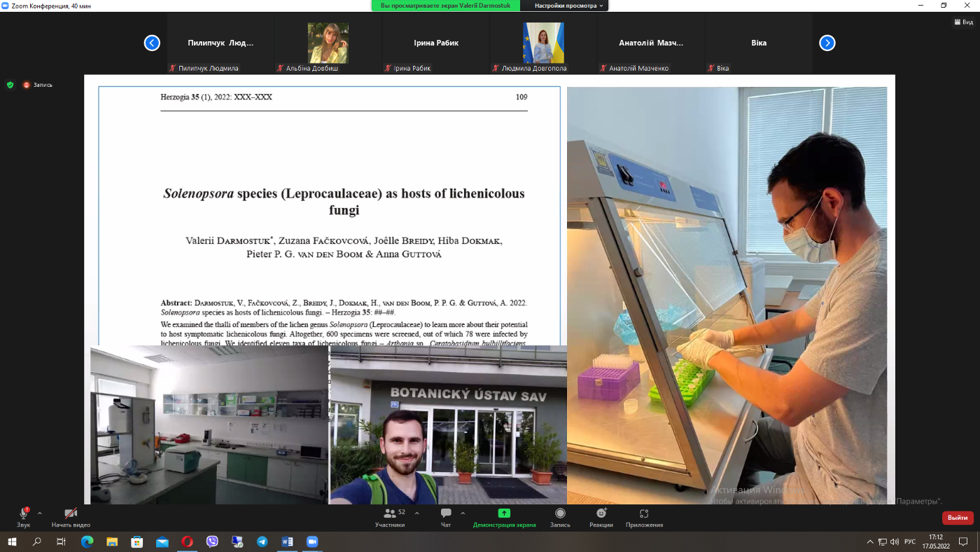
Task: Click the green encryption shield icon
Action: pyautogui.click(x=10, y=85)
